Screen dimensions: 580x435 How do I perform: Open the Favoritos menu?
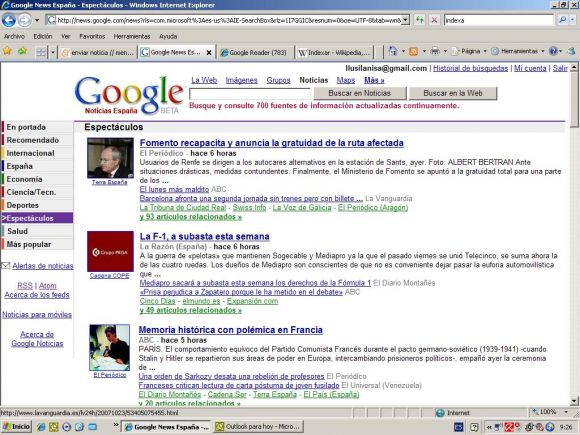tap(92, 36)
